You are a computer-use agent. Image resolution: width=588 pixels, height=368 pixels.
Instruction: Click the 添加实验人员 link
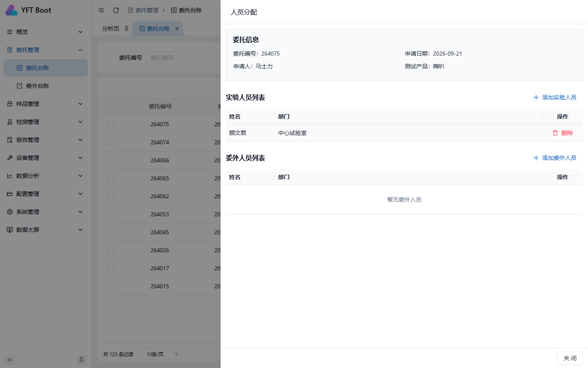(555, 97)
